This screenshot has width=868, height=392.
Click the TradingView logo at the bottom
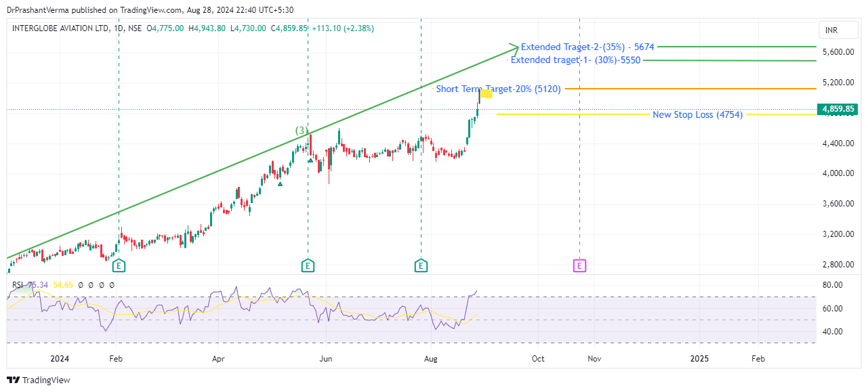pos(39,380)
